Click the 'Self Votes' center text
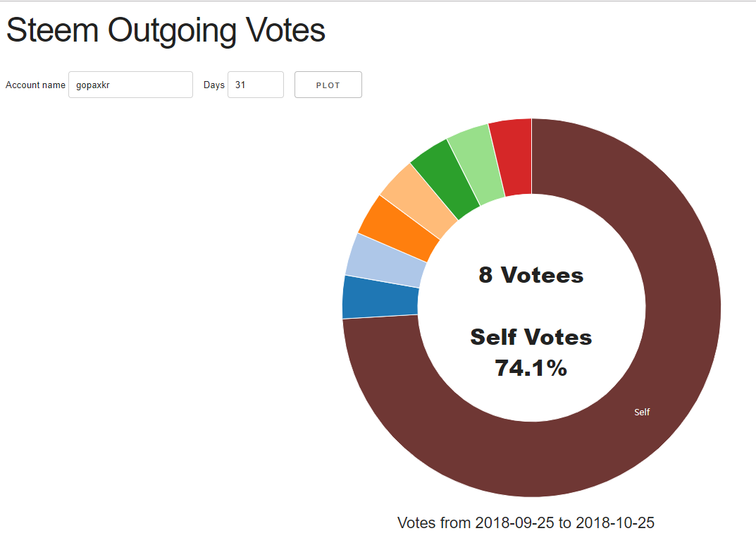This screenshot has width=756, height=538. click(531, 337)
